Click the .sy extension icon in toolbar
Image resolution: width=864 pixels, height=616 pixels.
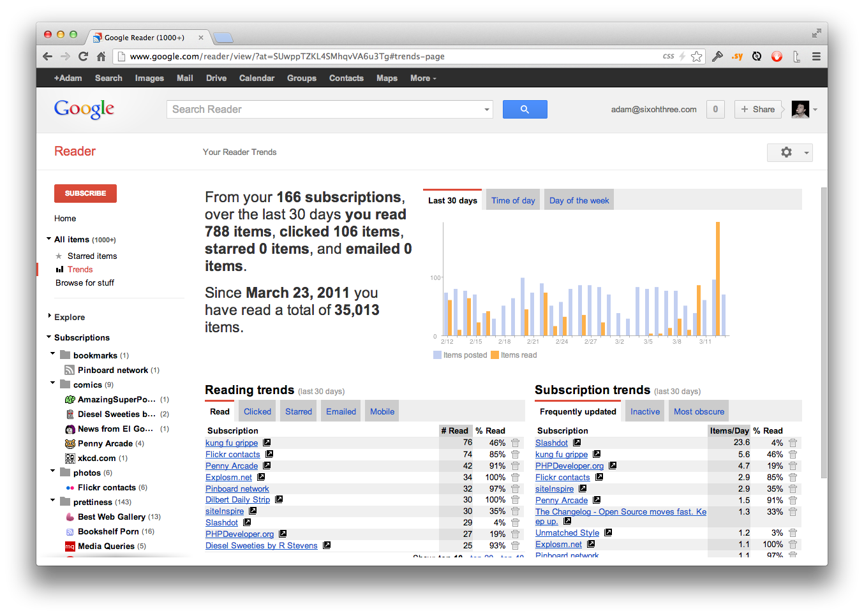(x=737, y=56)
